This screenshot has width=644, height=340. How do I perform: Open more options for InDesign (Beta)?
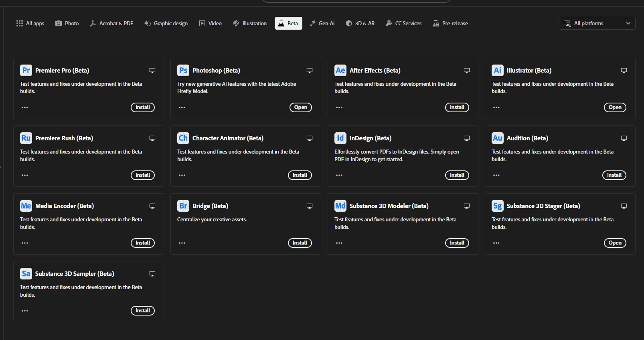pyautogui.click(x=339, y=175)
